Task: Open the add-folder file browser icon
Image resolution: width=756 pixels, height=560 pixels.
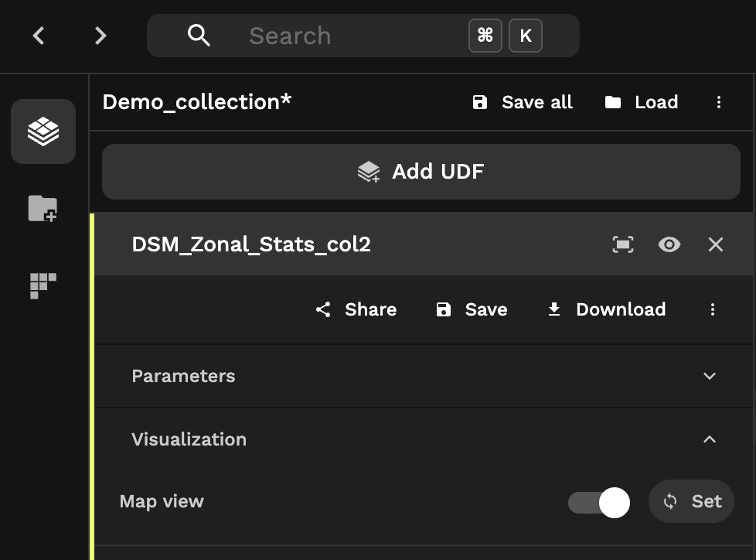Action: tap(43, 209)
